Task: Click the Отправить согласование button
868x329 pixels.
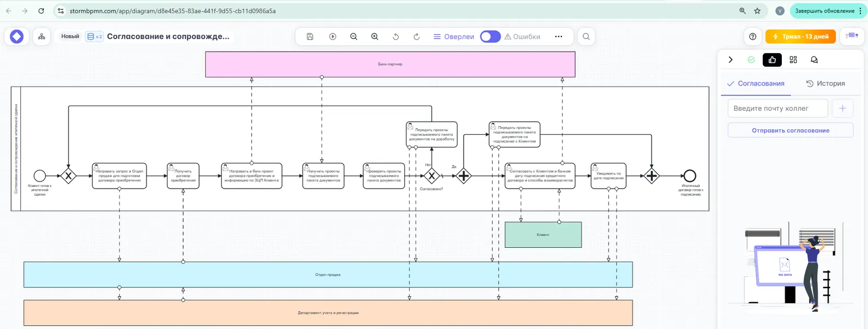Action: [x=790, y=131]
